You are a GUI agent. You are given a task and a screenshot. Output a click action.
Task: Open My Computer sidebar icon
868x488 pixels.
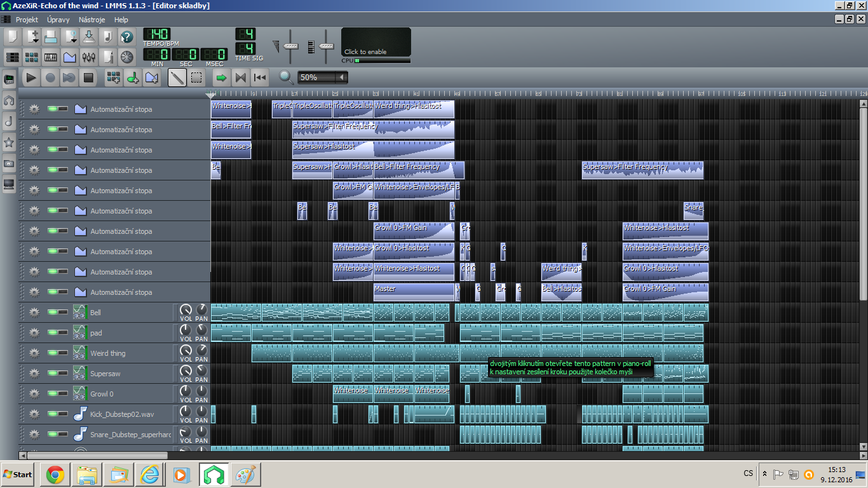coord(9,184)
